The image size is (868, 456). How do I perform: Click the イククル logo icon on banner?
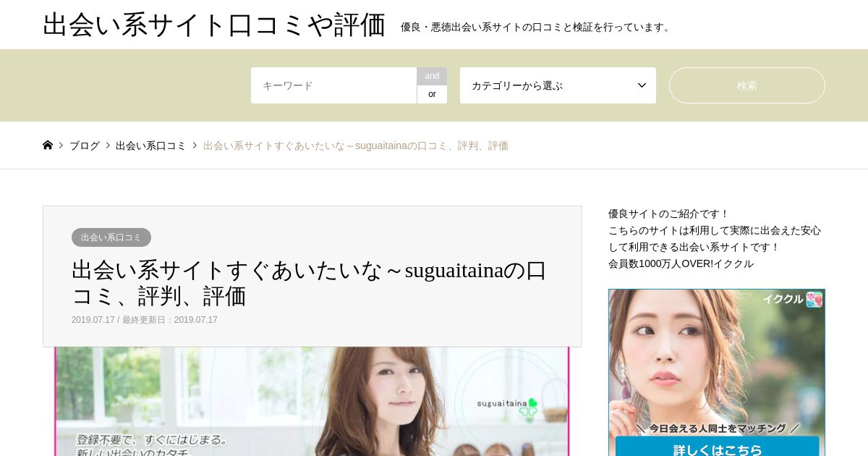pyautogui.click(x=814, y=300)
